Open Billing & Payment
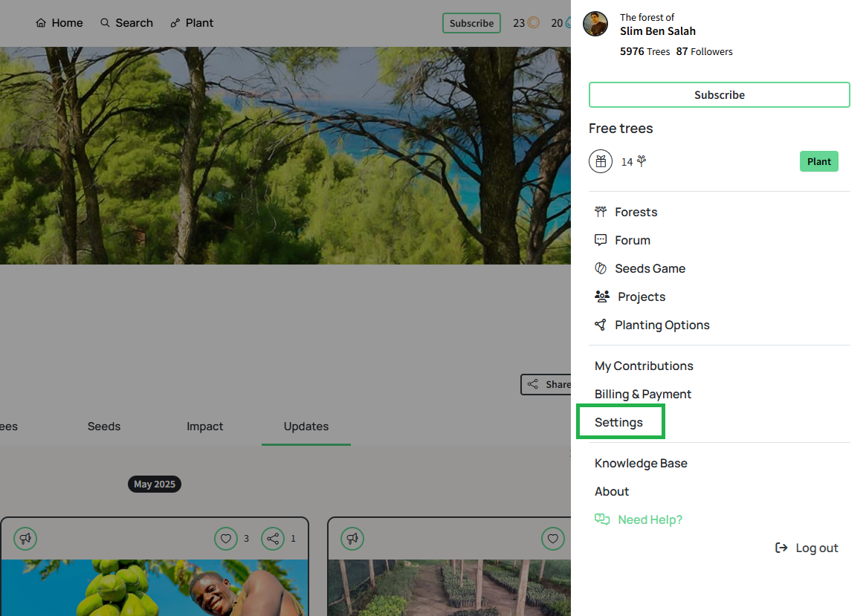The width and height of the screenshot is (866, 616). [x=643, y=394]
